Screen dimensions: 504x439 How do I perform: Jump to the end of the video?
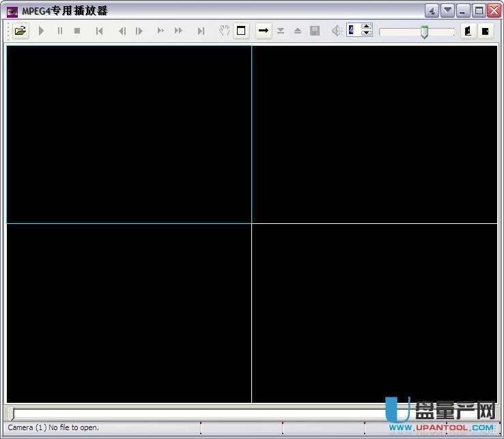[201, 31]
